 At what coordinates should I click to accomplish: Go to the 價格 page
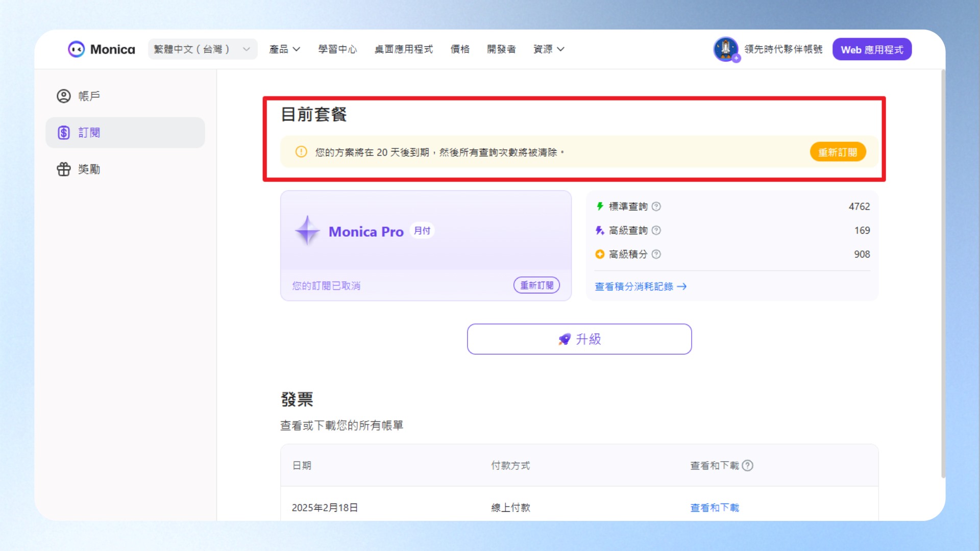460,49
